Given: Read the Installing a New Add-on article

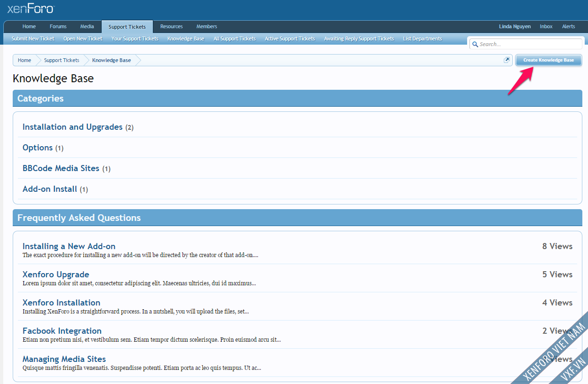Looking at the screenshot, I should 69,246.
